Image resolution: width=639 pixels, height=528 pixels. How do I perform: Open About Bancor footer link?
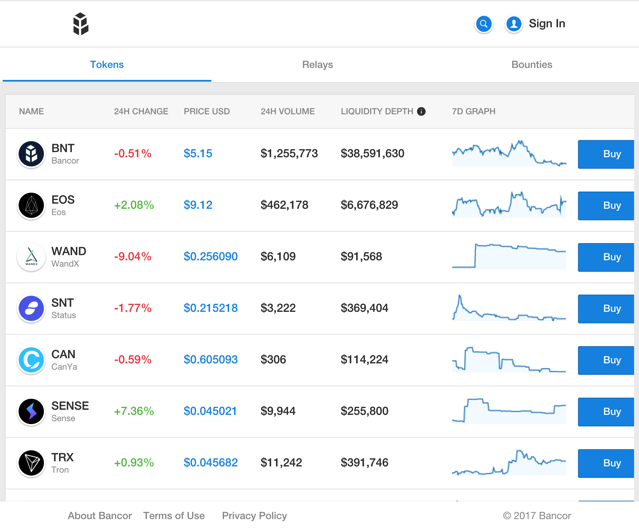[x=99, y=516]
